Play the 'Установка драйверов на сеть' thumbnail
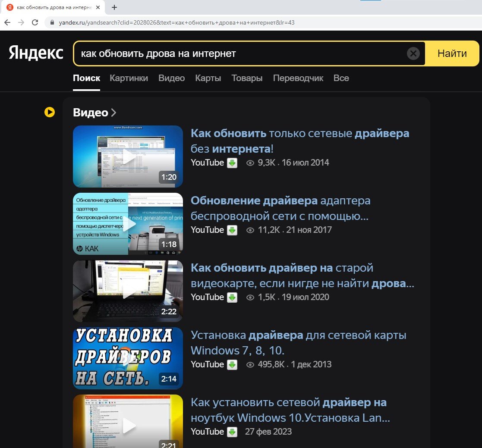 [x=128, y=358]
